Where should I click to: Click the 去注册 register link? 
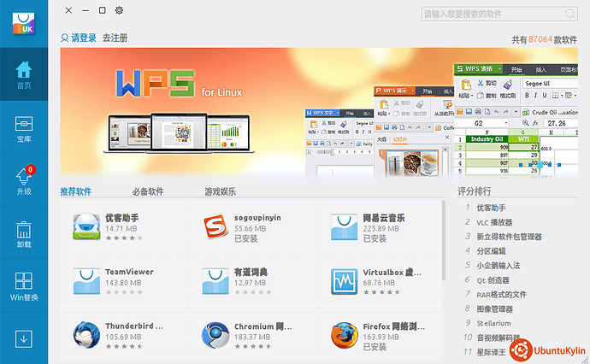(115, 38)
